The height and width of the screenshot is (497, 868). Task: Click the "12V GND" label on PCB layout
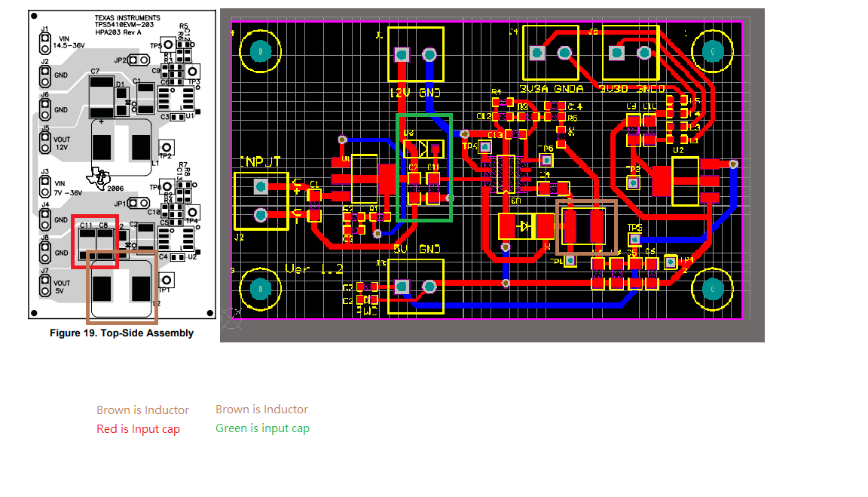(414, 93)
